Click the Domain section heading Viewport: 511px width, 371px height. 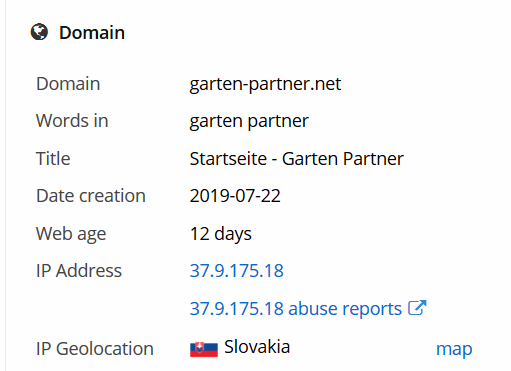(x=92, y=33)
